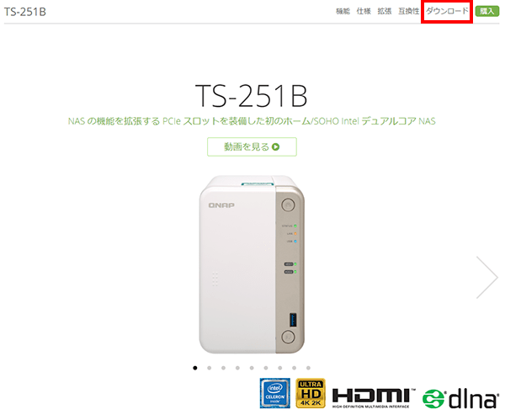
Task: Open the 互換性 compatibility link
Action: point(409,11)
